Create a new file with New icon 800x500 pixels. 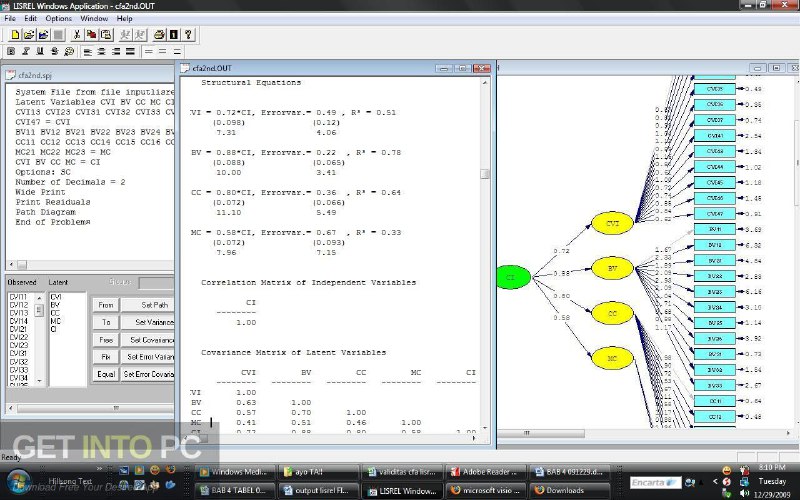[15, 35]
